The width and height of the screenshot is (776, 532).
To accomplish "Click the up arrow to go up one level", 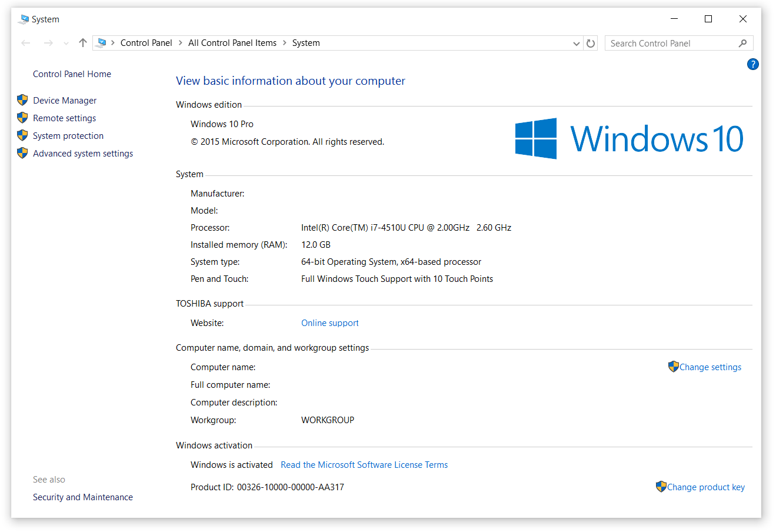I will tap(82, 42).
